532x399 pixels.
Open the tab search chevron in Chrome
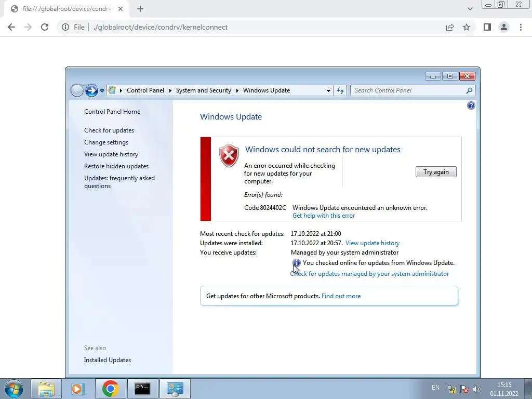tap(470, 9)
